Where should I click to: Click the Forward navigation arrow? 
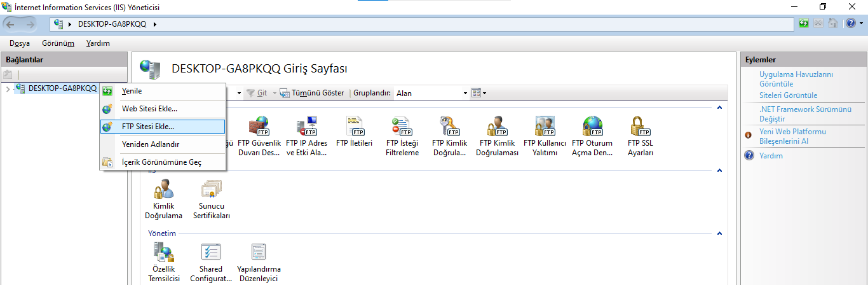point(31,24)
